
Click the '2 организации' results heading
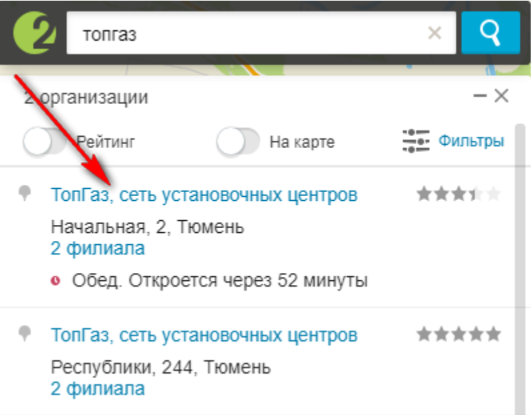[x=86, y=98]
